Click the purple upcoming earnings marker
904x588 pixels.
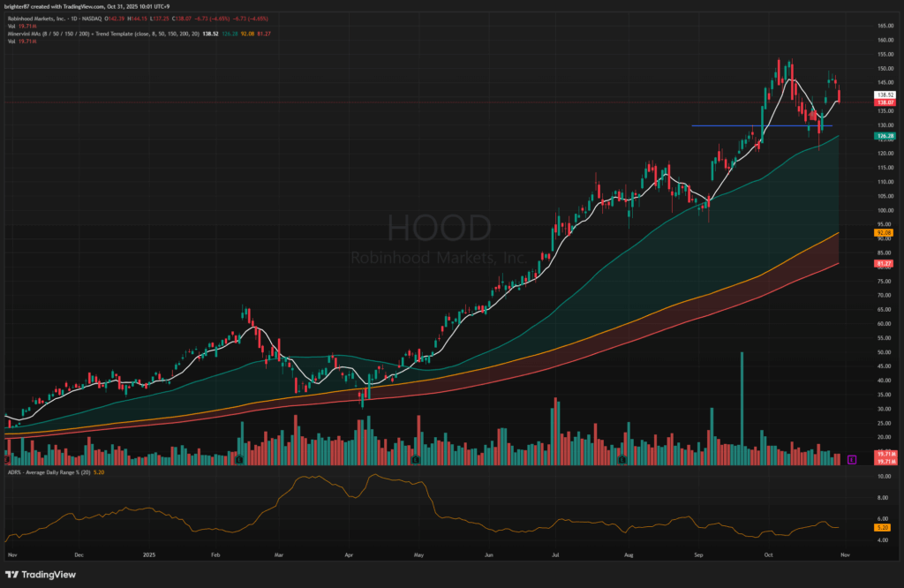coord(851,459)
